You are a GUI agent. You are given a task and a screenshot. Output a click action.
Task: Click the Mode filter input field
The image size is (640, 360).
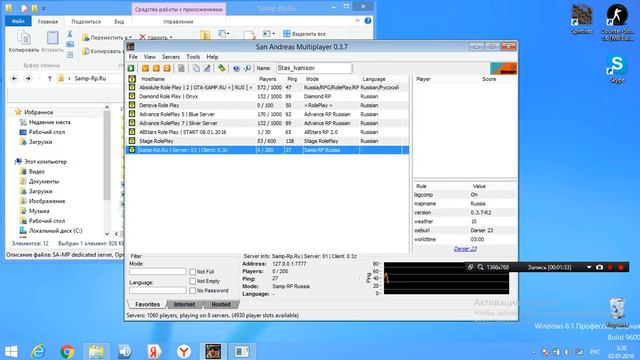coord(158,271)
